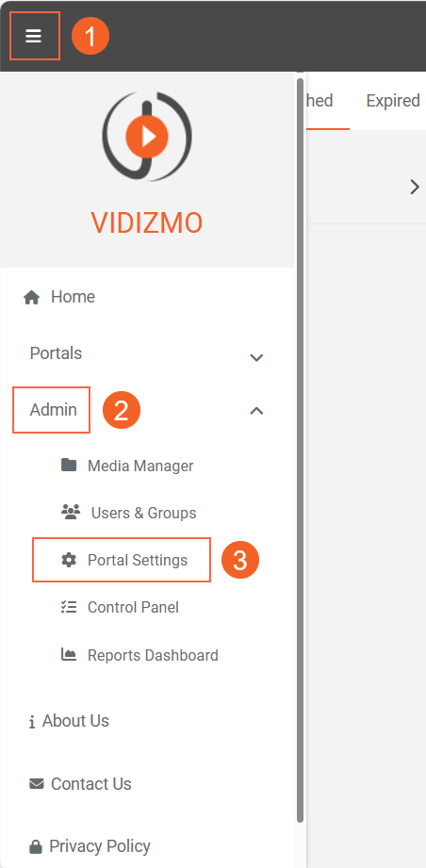
Task: Click the Users & Groups people icon
Action: click(x=71, y=512)
